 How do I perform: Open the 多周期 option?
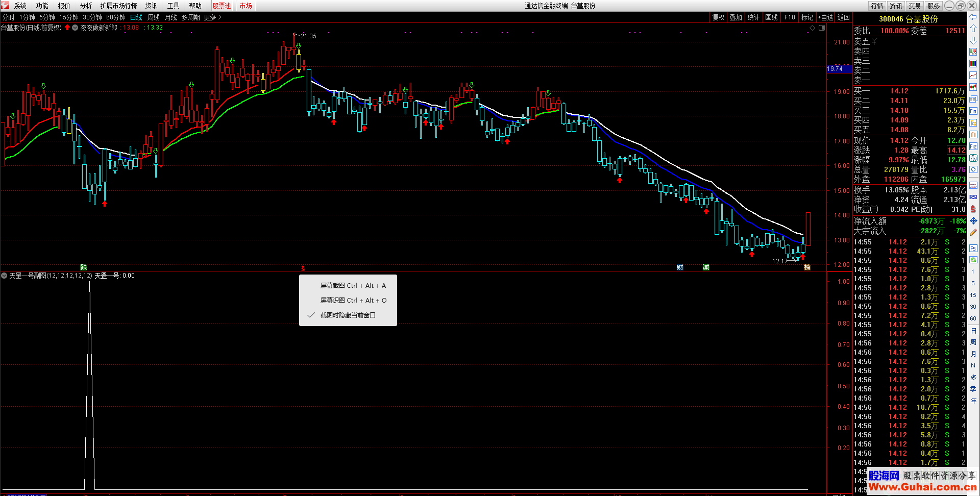190,17
